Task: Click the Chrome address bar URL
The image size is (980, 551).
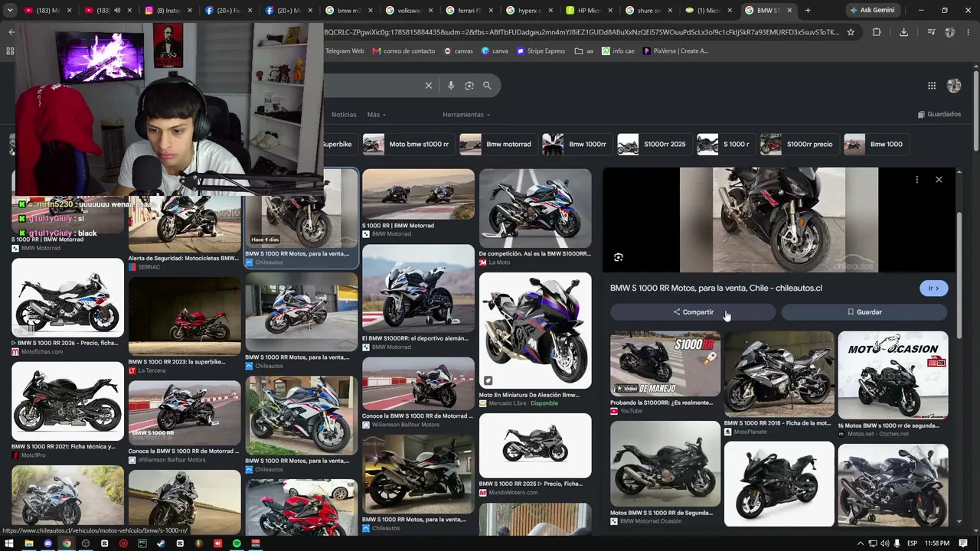Action: click(x=582, y=32)
